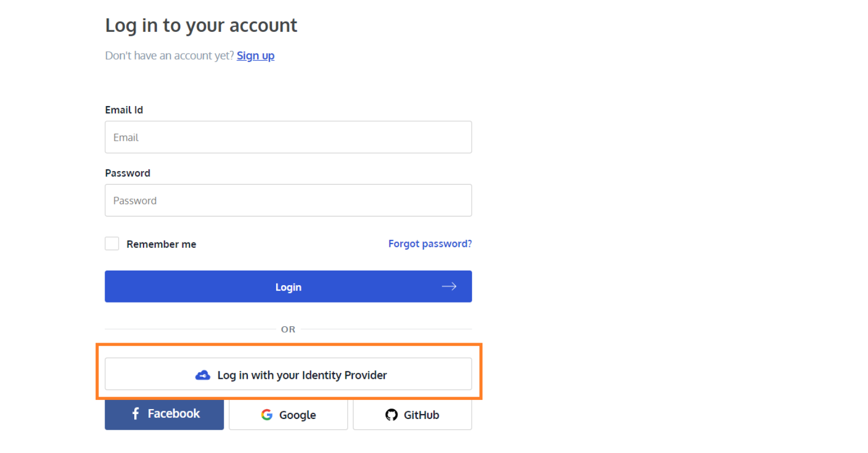Log in using the GitHub option
This screenshot has height=453, width=868.
pos(412,415)
